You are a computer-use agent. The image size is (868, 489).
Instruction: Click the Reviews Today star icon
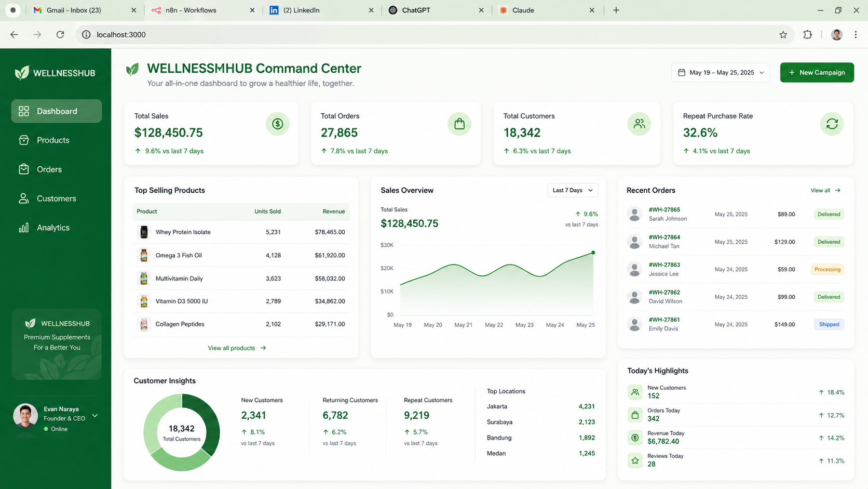[635, 460]
